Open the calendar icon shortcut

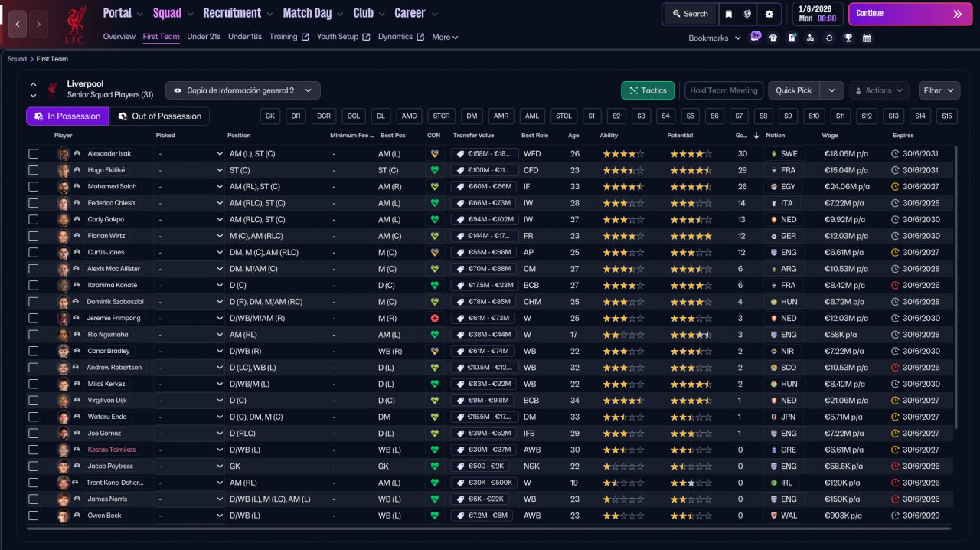click(x=867, y=38)
